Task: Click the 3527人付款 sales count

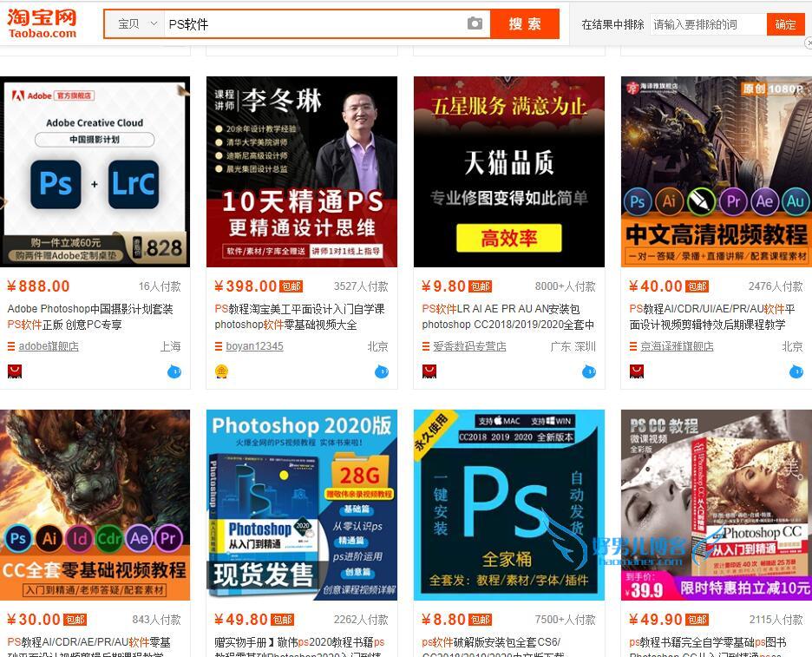Action: pos(361,286)
